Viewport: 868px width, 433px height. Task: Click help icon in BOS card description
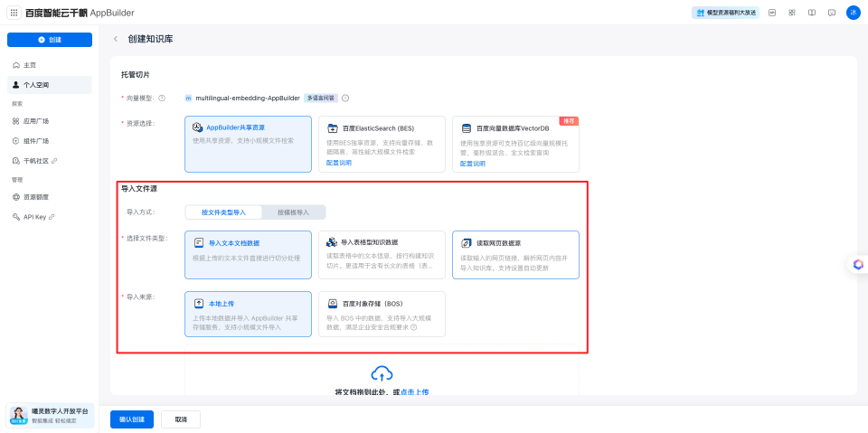pyautogui.click(x=413, y=327)
